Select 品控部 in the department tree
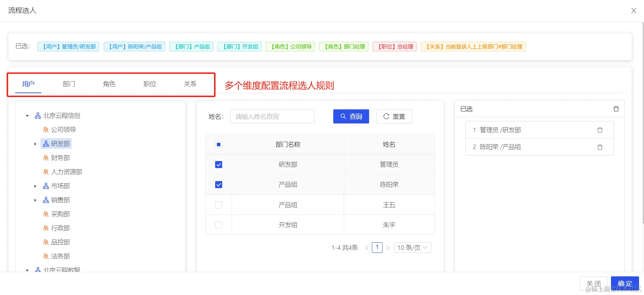 (x=60, y=242)
